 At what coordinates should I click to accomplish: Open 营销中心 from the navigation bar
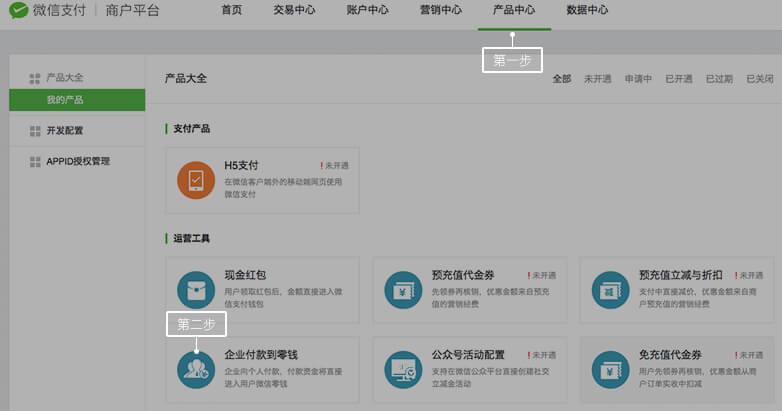pyautogui.click(x=440, y=11)
